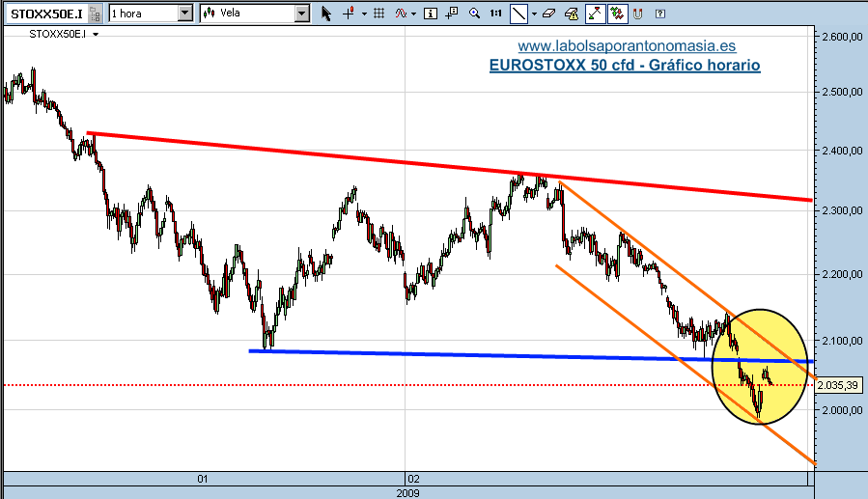Expand the crosshair tool options arrow
This screenshot has height=499, width=868.
point(364,14)
